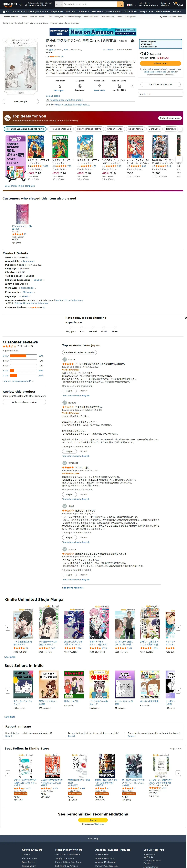Click the search Amazon.co.jp input field
This screenshot has height=868, width=187.
(90, 4)
